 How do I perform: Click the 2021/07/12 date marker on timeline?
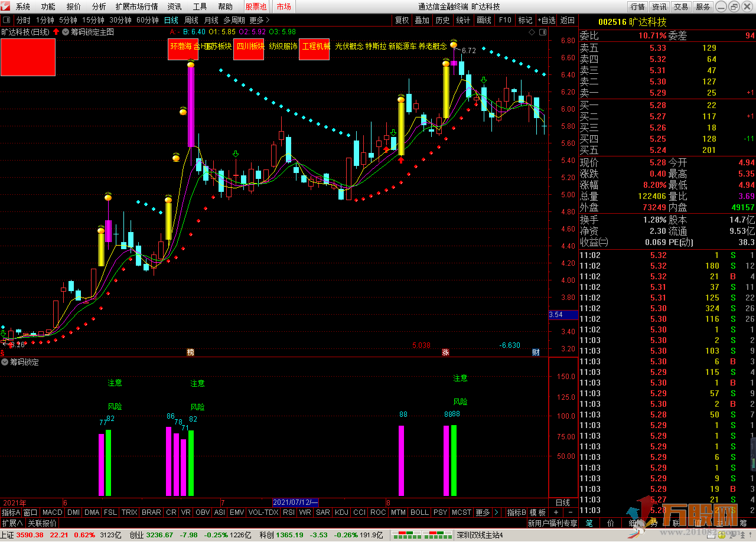pyautogui.click(x=295, y=502)
